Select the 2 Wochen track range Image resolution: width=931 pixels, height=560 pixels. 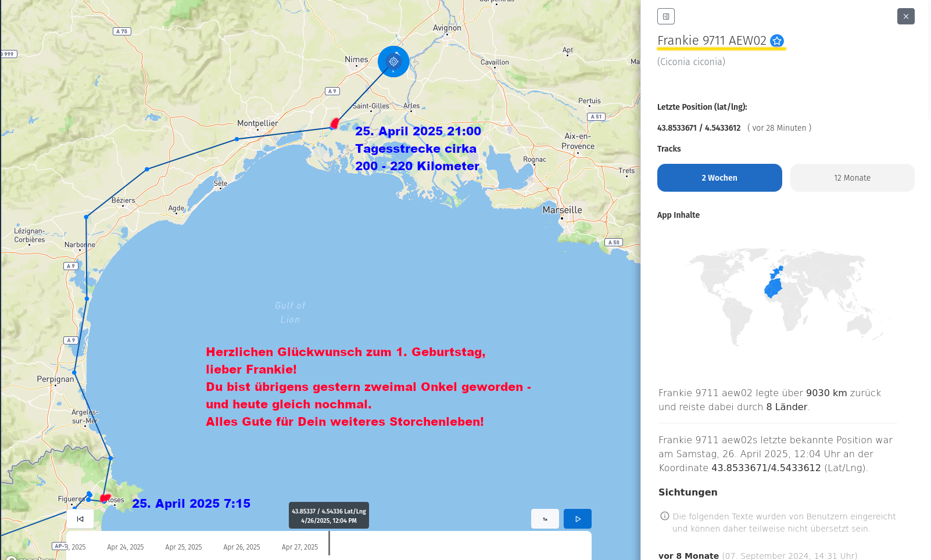[719, 178]
